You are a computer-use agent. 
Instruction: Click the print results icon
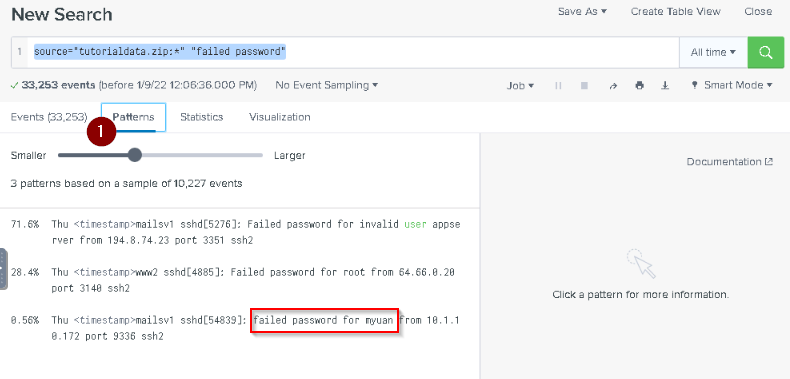click(x=639, y=86)
